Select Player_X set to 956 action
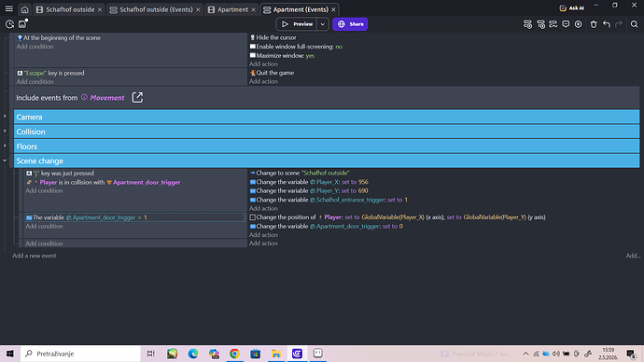Viewport: 644px width, 362px height. [309, 182]
